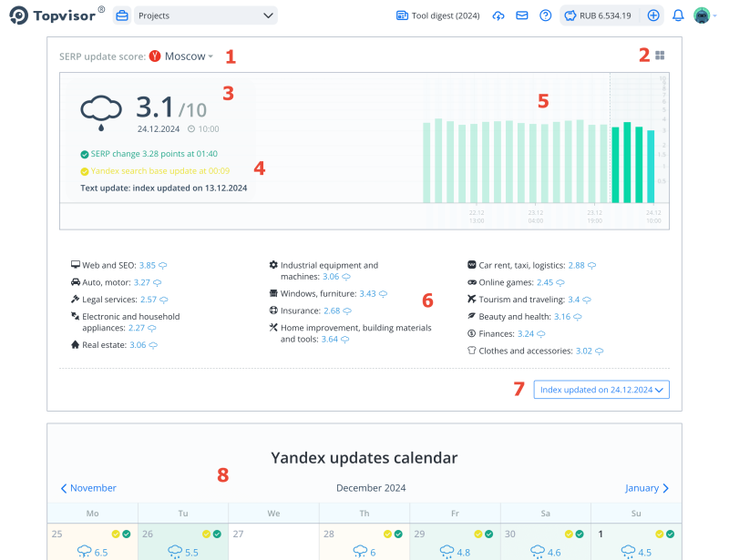The width and height of the screenshot is (729, 560).
Task: Go to previous month November
Action: [x=88, y=488]
